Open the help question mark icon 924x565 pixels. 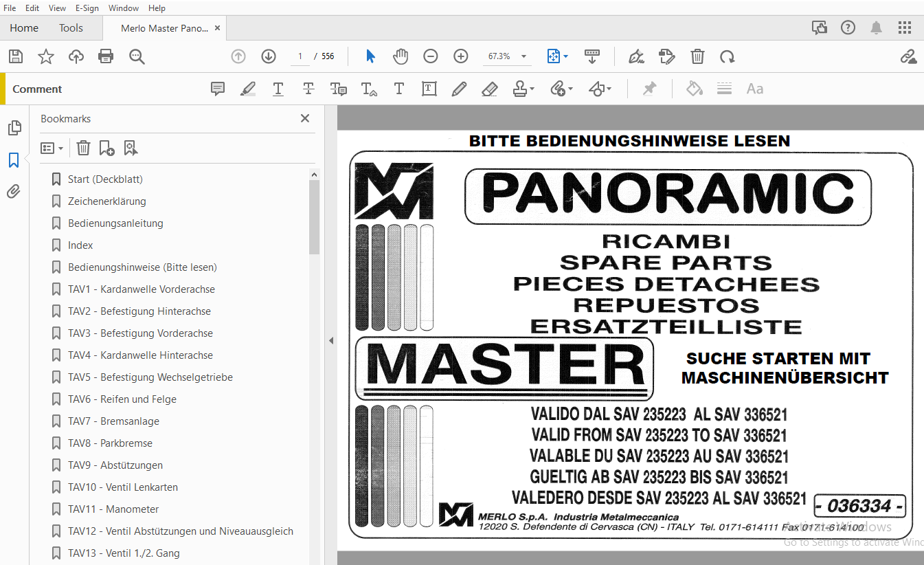click(x=848, y=27)
